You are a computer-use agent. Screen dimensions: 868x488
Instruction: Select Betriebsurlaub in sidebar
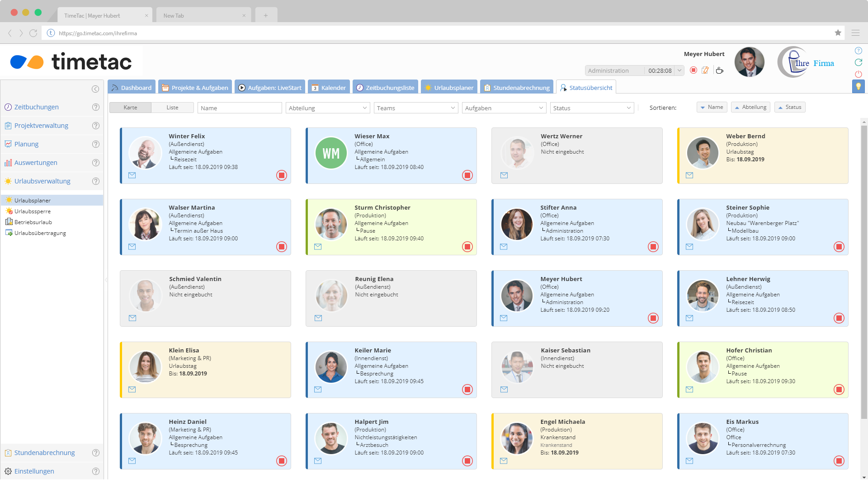[33, 222]
